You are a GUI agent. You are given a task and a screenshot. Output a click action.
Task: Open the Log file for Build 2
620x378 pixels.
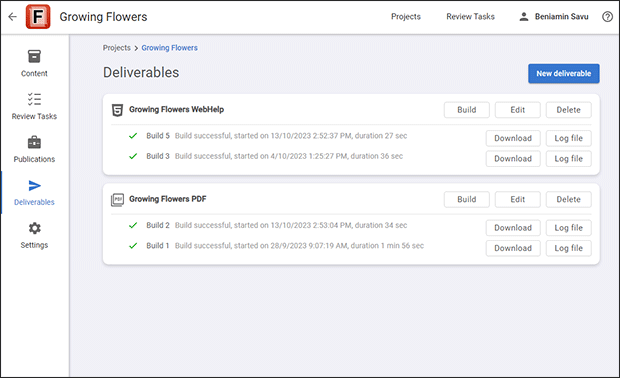[x=569, y=228]
